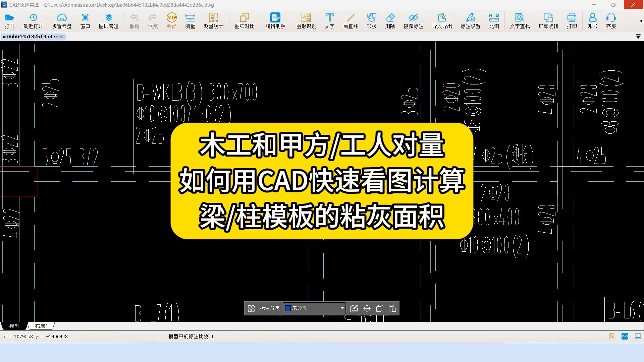Switch to the 模型 model tab
644x362 pixels.
coord(14,326)
